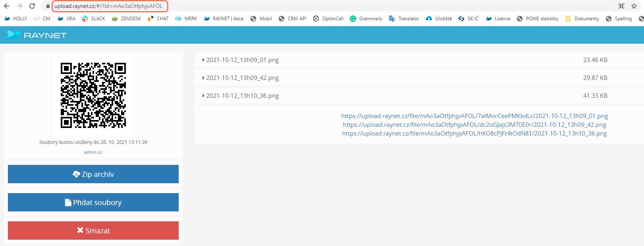Click the padlock site security icon
Screen dimensions: 644x246
coord(48,6)
